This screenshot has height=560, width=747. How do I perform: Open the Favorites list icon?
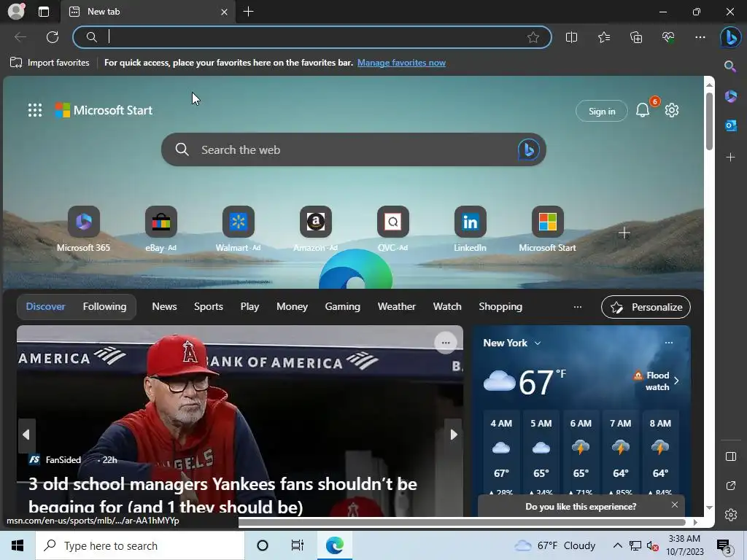[x=603, y=37]
